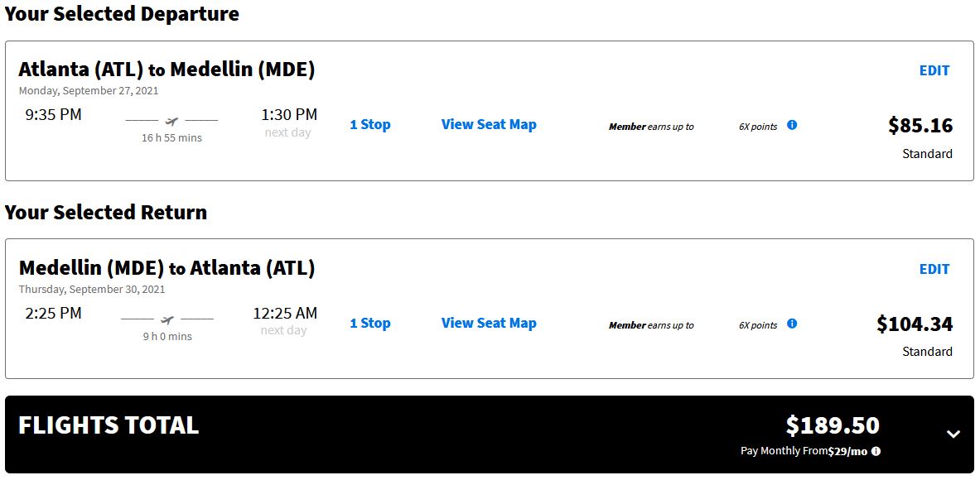The width and height of the screenshot is (980, 480).
Task: Edit the Atlanta to Medellin departure flight
Action: [x=934, y=70]
